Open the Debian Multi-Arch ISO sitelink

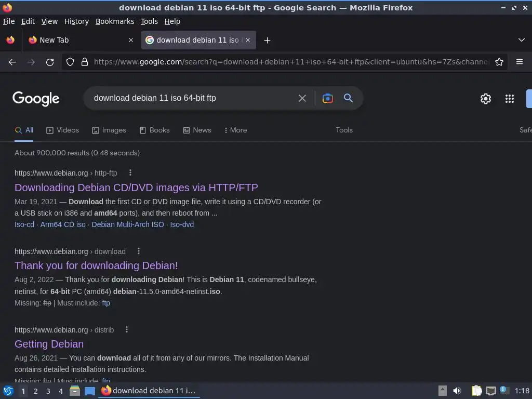(128, 224)
